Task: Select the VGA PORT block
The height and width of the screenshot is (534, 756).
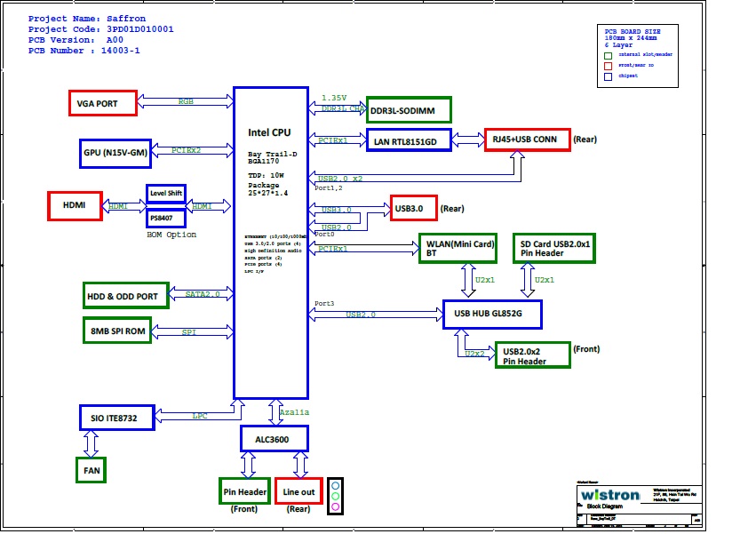Action: point(102,103)
